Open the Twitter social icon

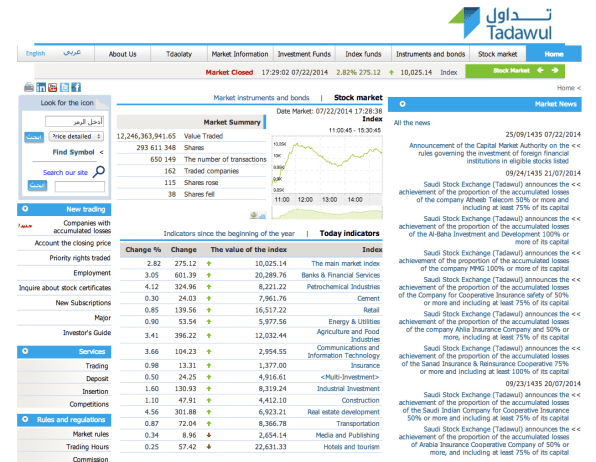click(x=64, y=87)
